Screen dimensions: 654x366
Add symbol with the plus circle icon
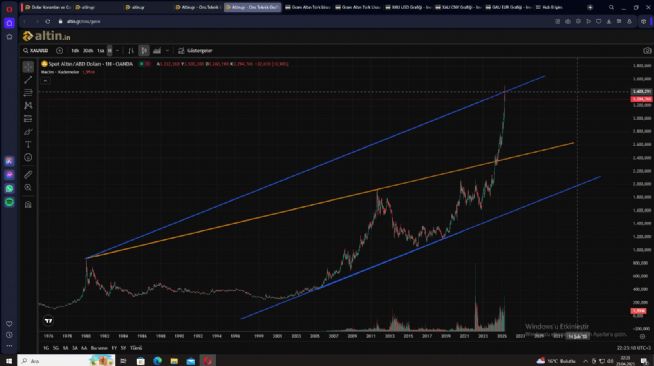pos(59,50)
